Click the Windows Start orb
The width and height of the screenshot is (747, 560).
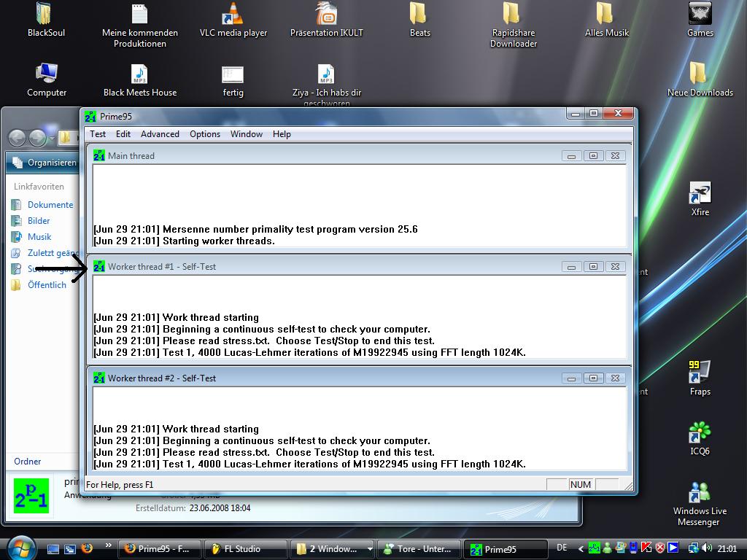tap(21, 548)
